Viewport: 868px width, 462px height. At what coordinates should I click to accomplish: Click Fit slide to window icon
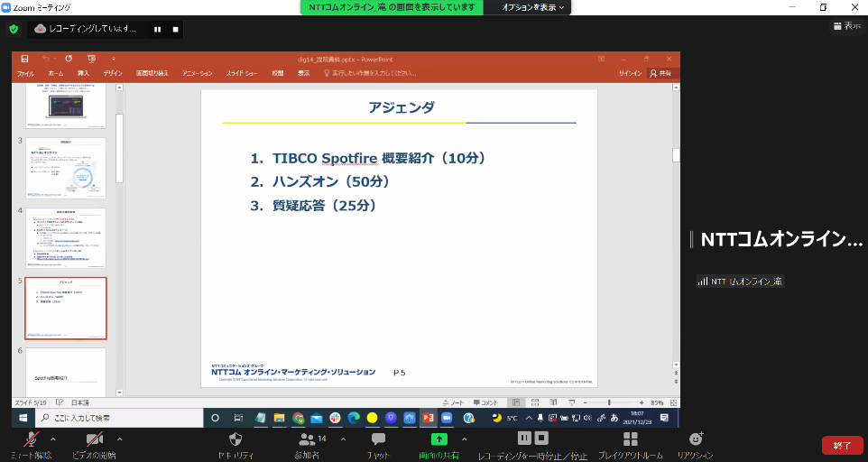(674, 402)
